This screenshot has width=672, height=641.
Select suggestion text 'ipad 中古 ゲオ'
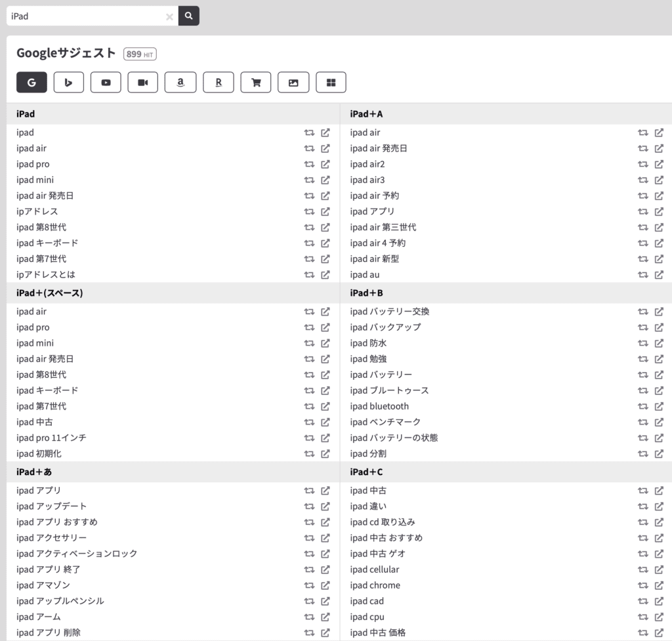377,554
